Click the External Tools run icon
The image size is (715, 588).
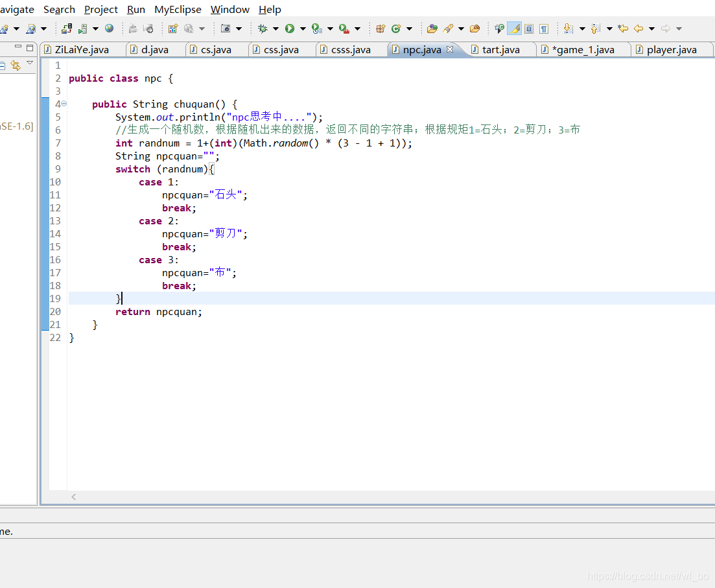click(344, 29)
